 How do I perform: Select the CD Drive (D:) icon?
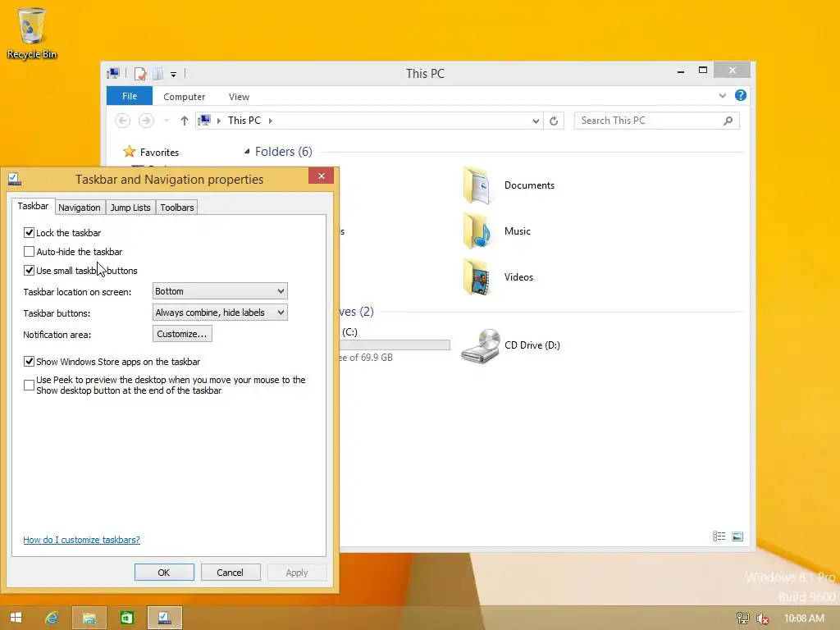point(481,345)
